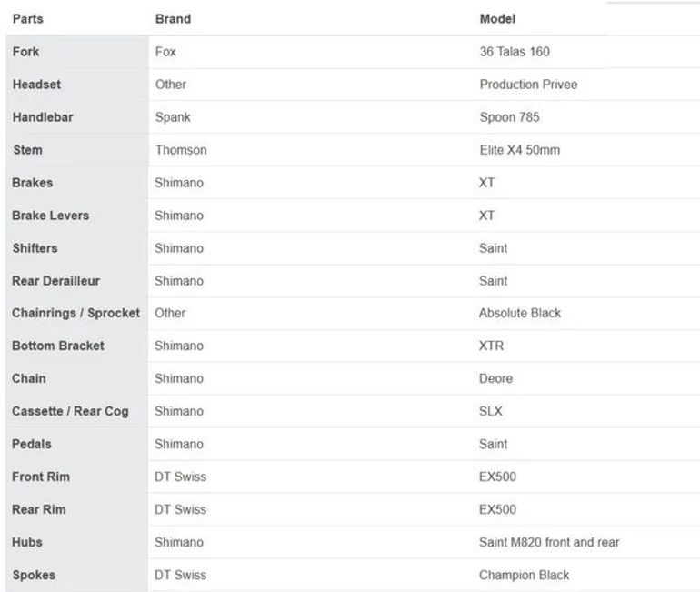Select Spoon 785 model cell

(x=509, y=117)
